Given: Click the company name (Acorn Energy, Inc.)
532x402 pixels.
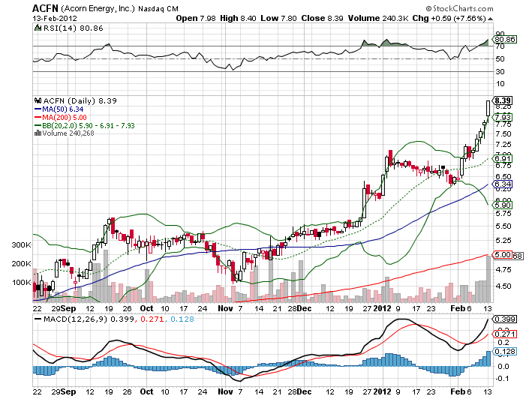Looking at the screenshot, I should [x=98, y=9].
